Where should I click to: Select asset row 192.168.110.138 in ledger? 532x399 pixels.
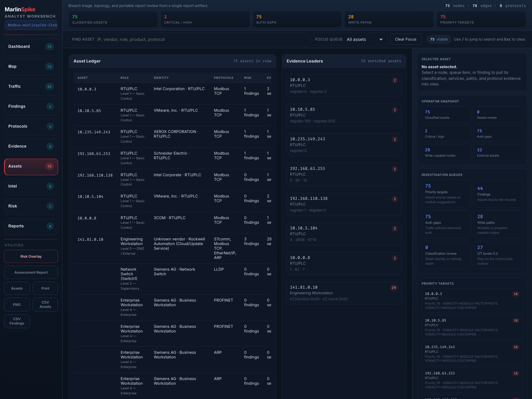[172, 180]
